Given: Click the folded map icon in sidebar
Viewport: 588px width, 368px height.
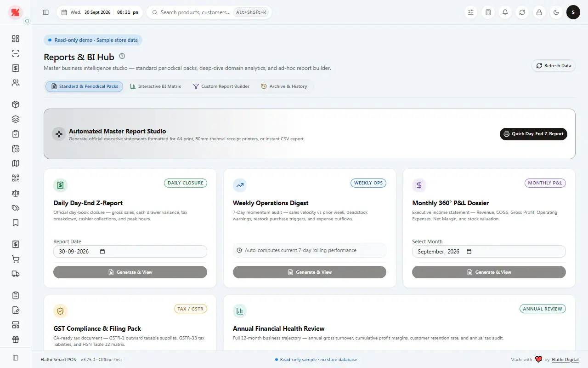Looking at the screenshot, I should click(x=16, y=163).
